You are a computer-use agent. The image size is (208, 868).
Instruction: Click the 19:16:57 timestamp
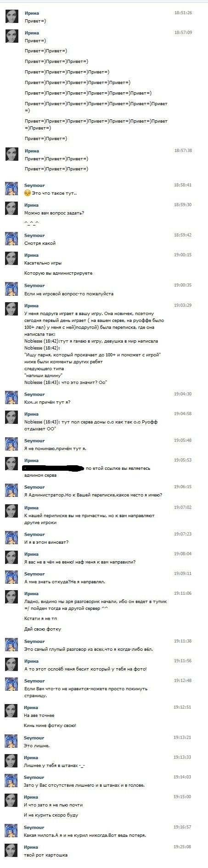pyautogui.click(x=183, y=827)
